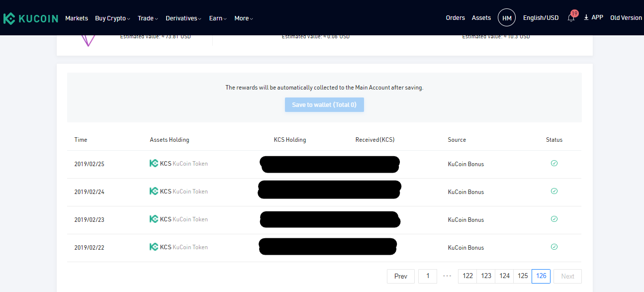Click the APP download icon

pos(586,17)
